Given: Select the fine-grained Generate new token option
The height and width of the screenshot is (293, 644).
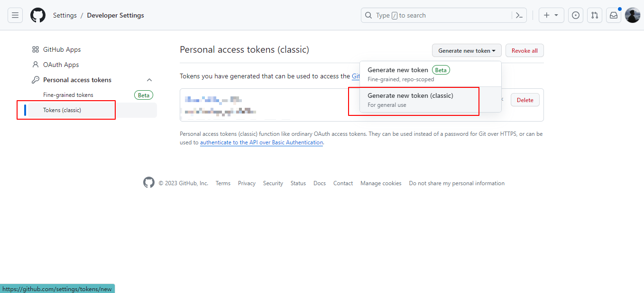Looking at the screenshot, I should click(409, 74).
